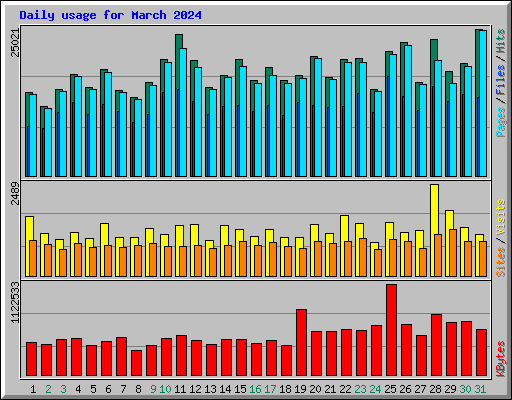Viewport: 512px width, 400px height.
Task: Click day label 6 on the x-axis
Action: (108, 389)
